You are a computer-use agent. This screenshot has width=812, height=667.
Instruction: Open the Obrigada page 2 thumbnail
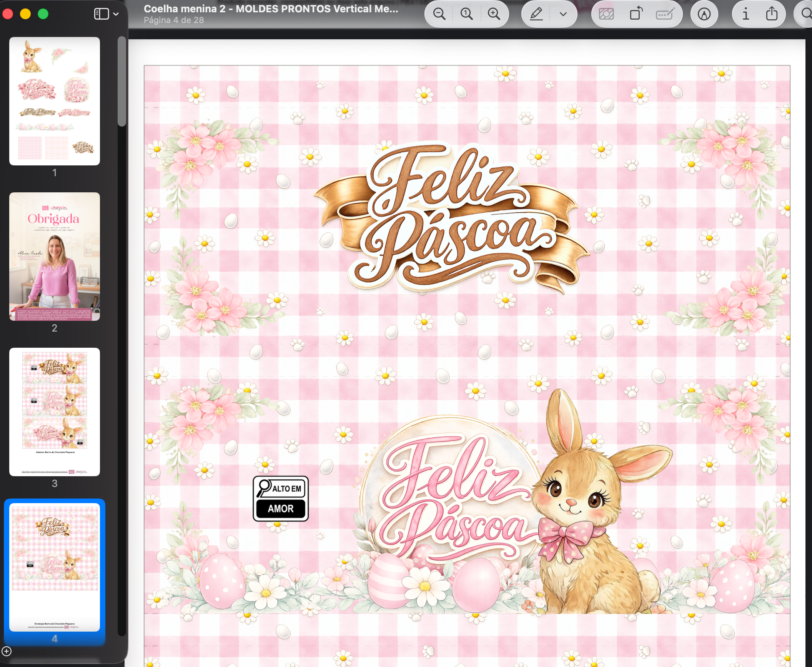pyautogui.click(x=55, y=257)
